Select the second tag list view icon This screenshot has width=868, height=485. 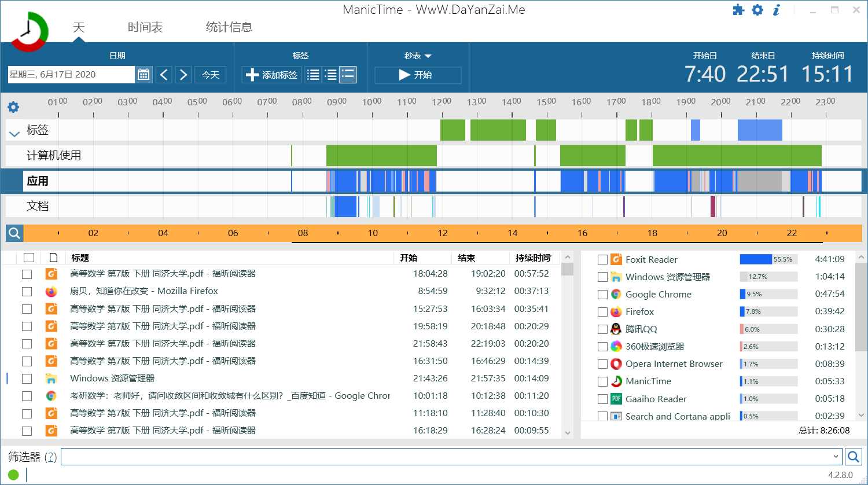tap(330, 75)
